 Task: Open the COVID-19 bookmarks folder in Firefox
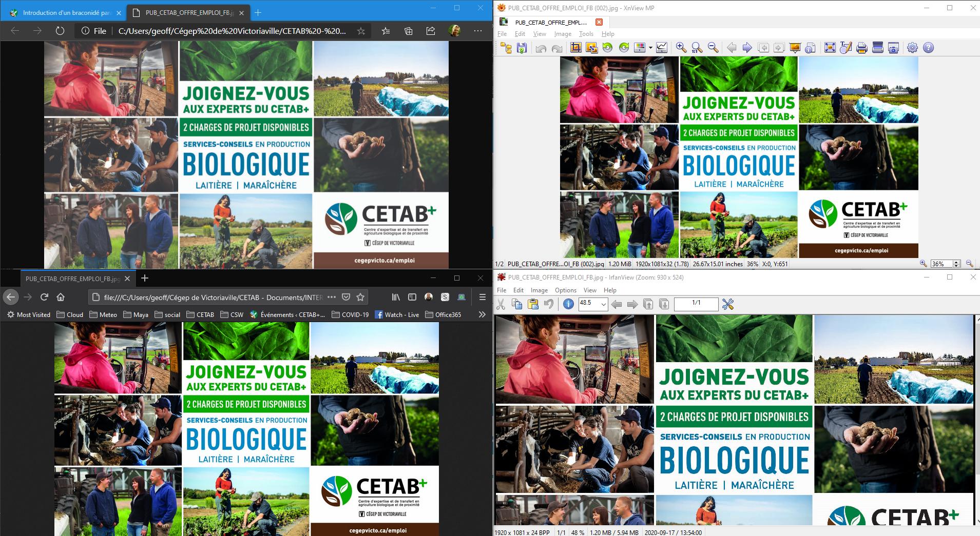pos(351,314)
